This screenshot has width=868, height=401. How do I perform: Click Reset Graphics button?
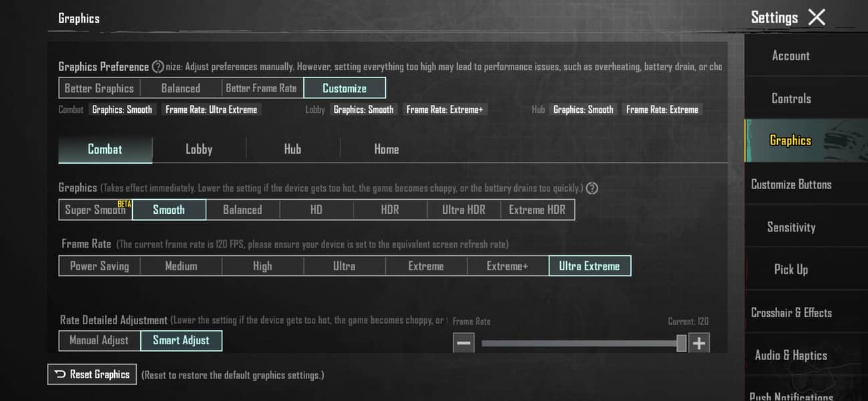coord(92,374)
